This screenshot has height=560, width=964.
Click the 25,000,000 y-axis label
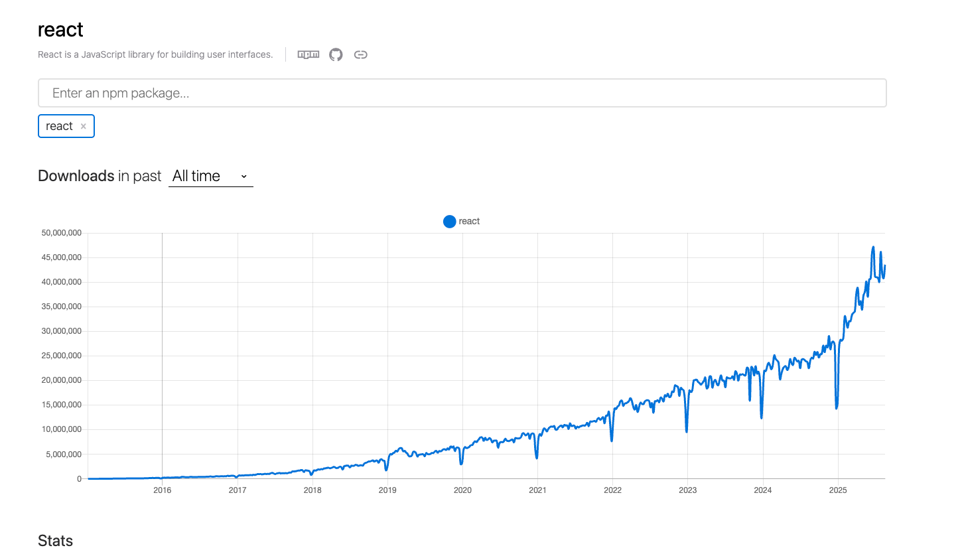click(62, 356)
